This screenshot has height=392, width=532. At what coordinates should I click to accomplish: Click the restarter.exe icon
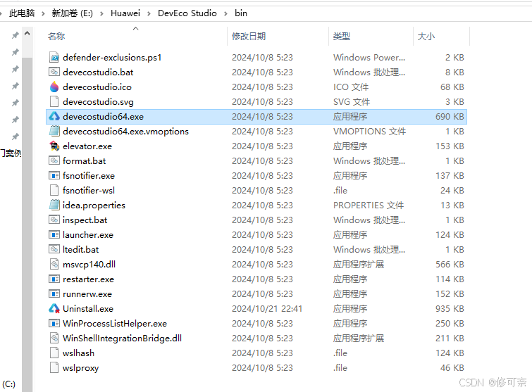pyautogui.click(x=54, y=279)
